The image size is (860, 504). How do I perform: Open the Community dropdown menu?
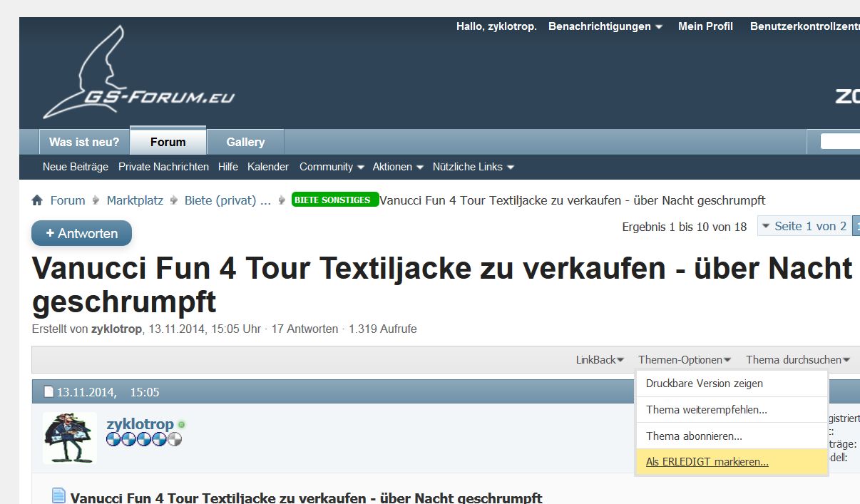[331, 167]
